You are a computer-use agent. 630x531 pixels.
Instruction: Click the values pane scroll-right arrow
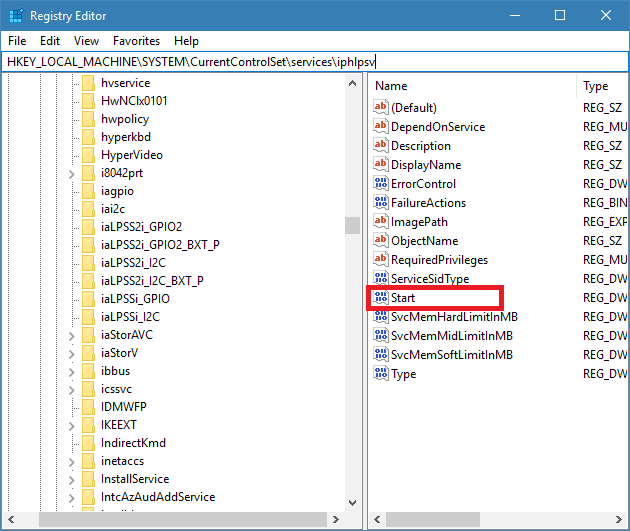619,519
